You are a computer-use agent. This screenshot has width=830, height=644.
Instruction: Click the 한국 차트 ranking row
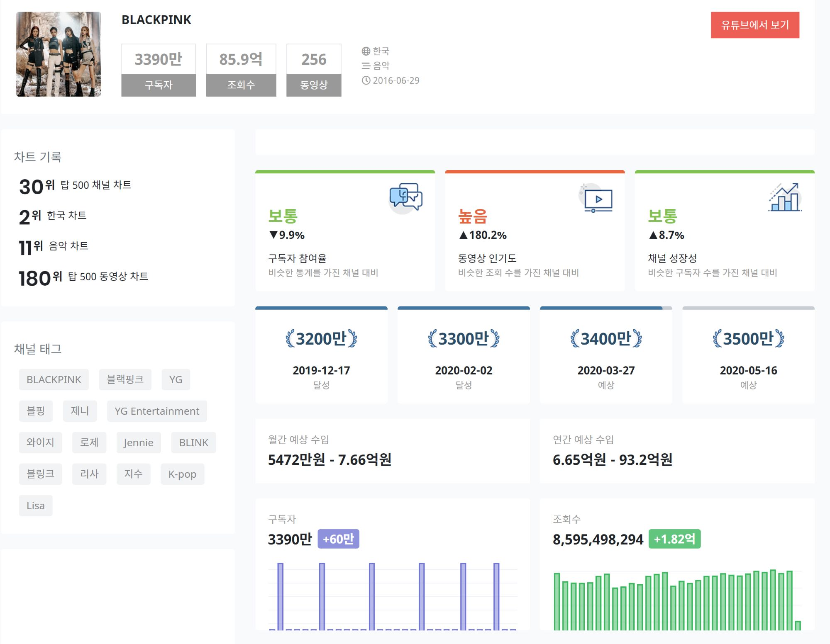53,216
